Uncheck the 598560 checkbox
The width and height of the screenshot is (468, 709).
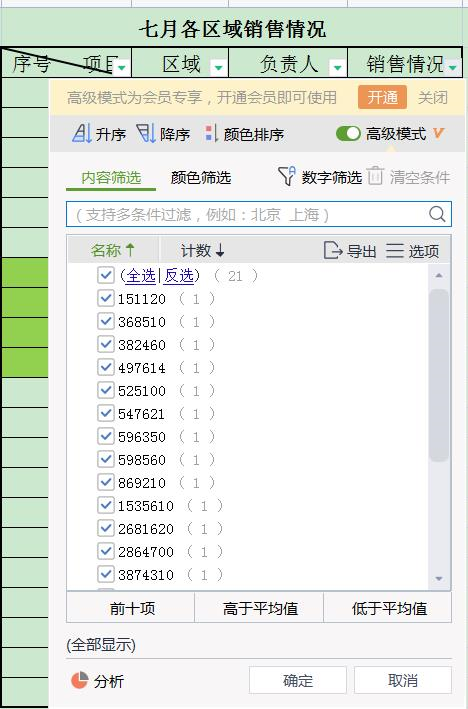point(106,459)
